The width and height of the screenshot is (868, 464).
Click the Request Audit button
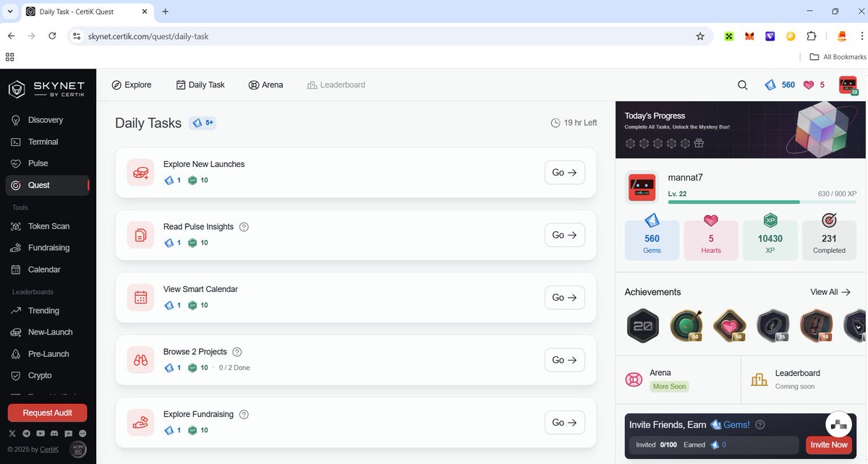click(x=48, y=413)
